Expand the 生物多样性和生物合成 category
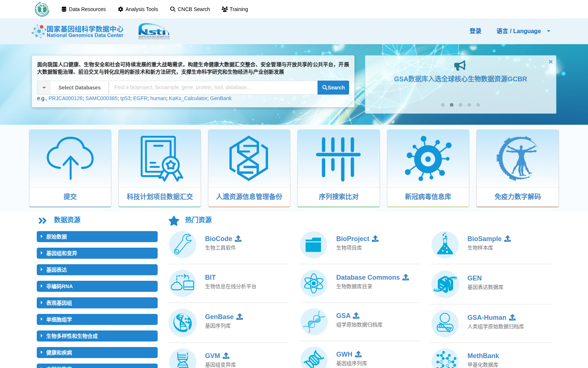The height and width of the screenshot is (368, 588). pos(97,336)
